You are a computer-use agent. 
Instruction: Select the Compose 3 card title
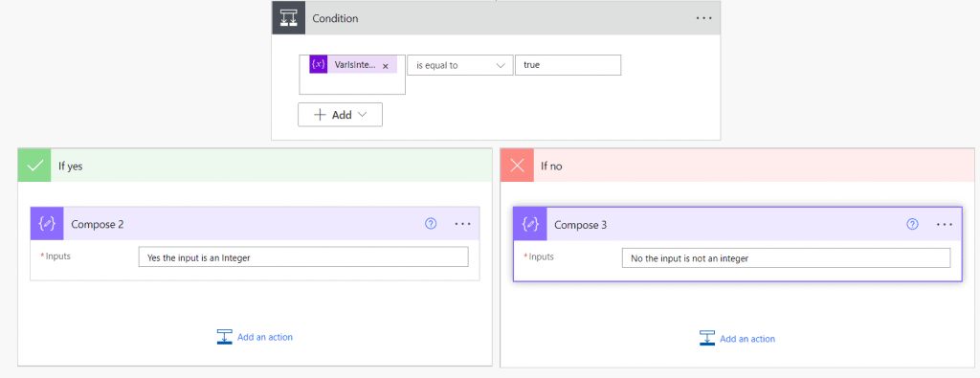(581, 225)
